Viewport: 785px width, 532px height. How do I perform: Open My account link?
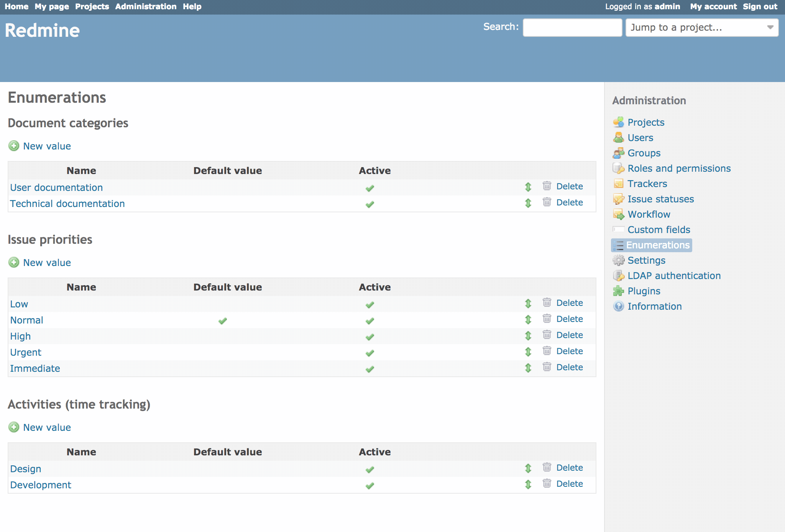click(x=713, y=7)
